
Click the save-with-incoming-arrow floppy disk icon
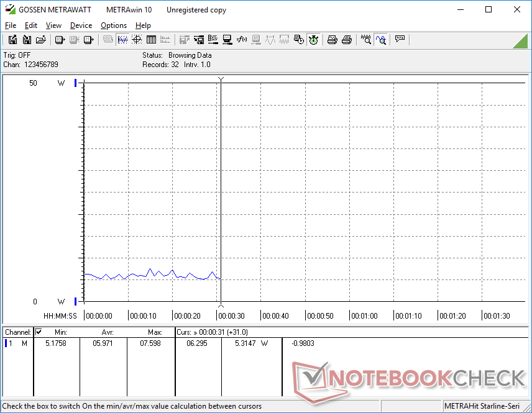tap(27, 40)
